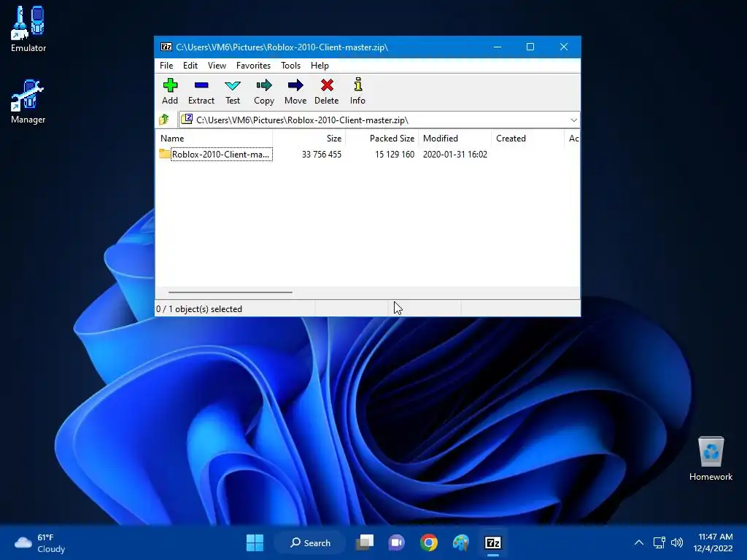
Task: Open the clock and date flyout
Action: click(713, 542)
